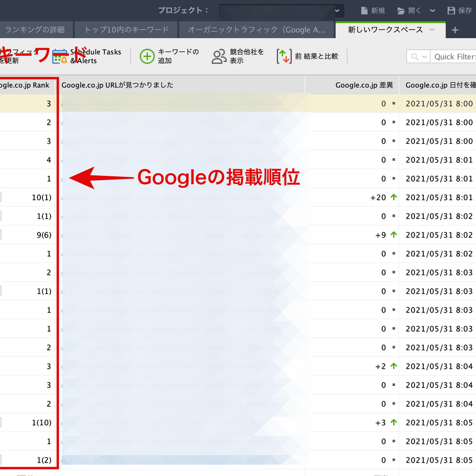476x476 pixels.
Task: Click the Open folder icon
Action: tap(400, 11)
